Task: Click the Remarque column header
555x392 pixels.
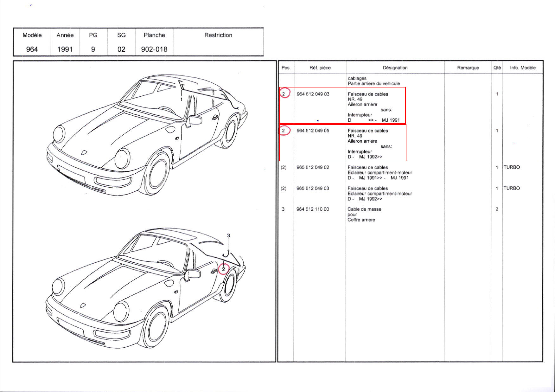Action: (468, 67)
